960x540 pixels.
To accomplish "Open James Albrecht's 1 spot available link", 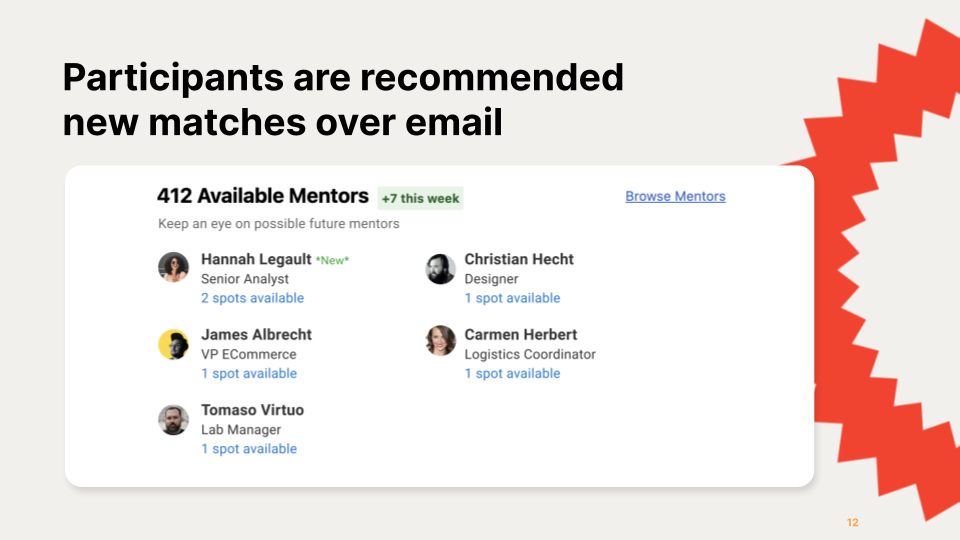I will point(249,373).
